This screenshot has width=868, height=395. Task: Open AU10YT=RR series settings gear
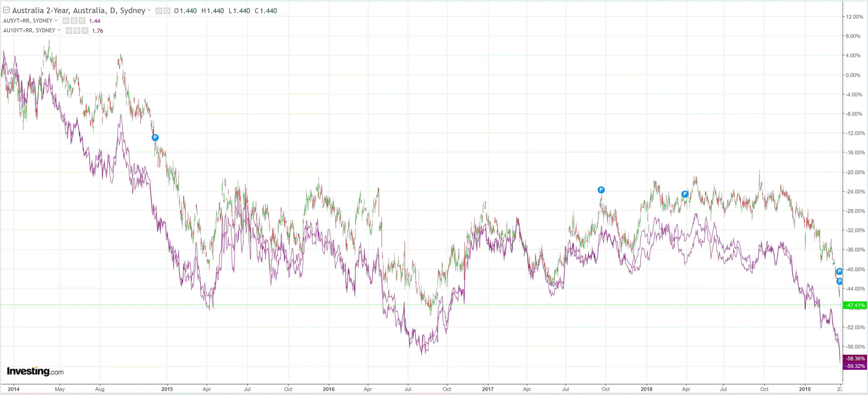(x=77, y=31)
